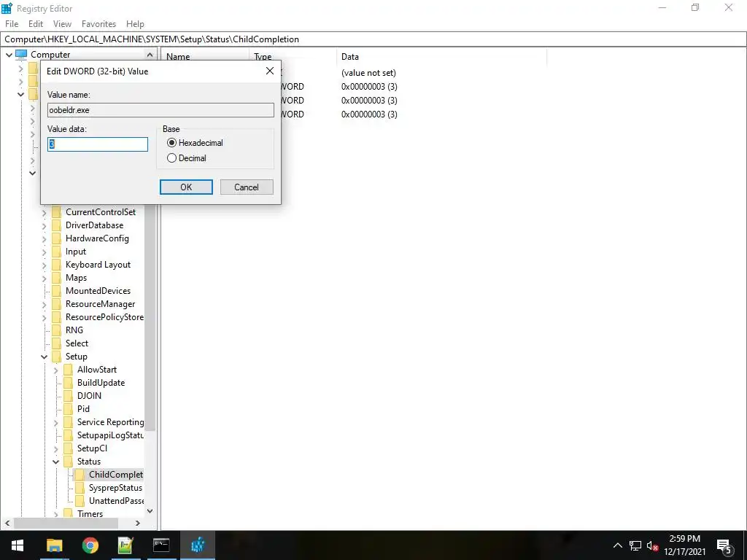
Task: Expand the Timers key
Action: point(55,514)
